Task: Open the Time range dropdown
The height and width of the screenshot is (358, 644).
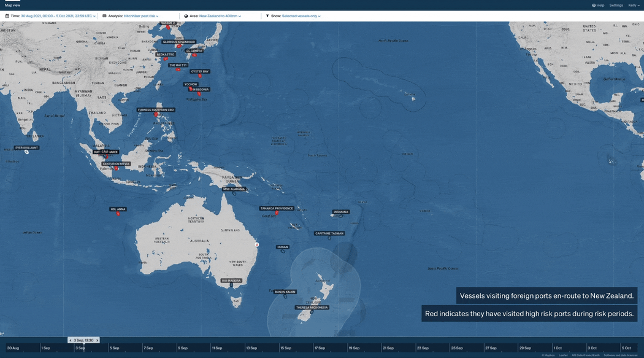Action: click(x=58, y=16)
